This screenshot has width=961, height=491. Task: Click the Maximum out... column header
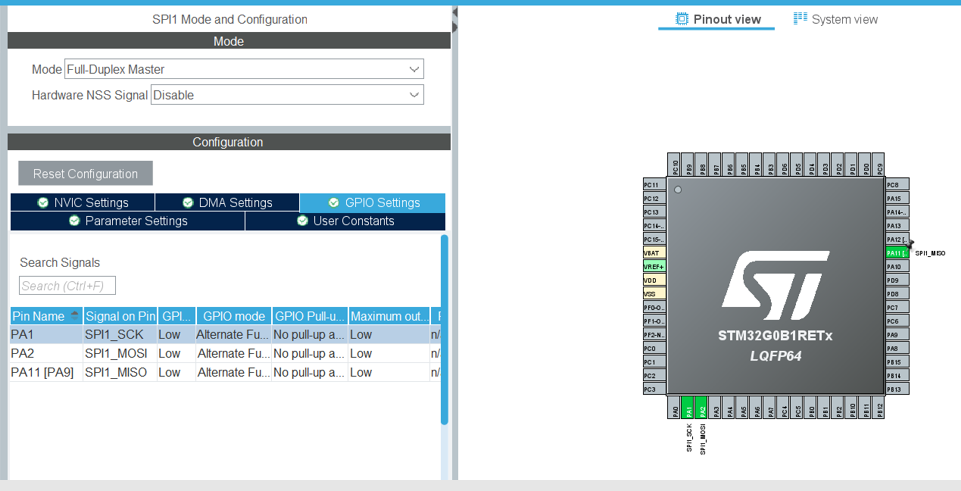pos(389,316)
